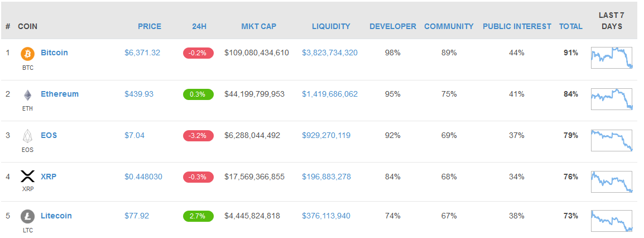This screenshot has height=238, width=644.
Task: Sort table by the 24H column header
Action: point(199,26)
